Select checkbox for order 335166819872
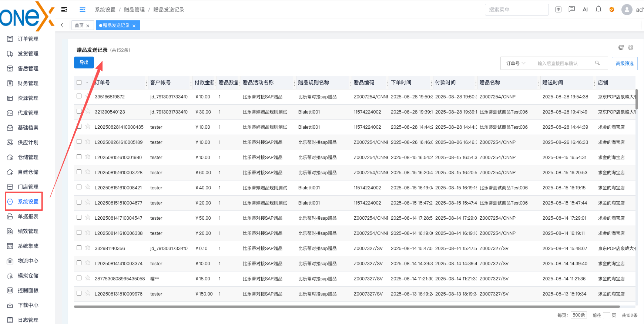 click(x=79, y=96)
